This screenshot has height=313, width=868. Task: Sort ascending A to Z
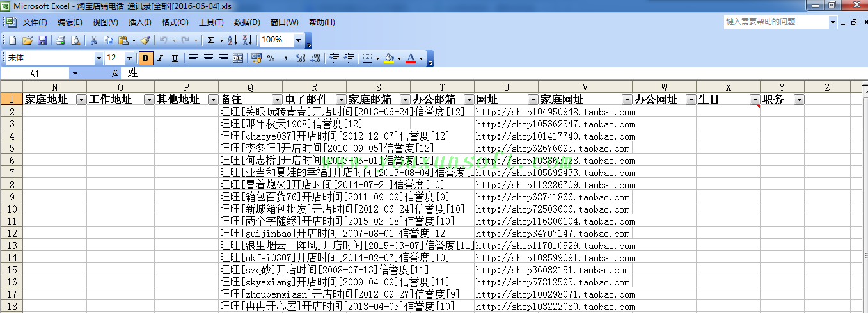pos(232,40)
